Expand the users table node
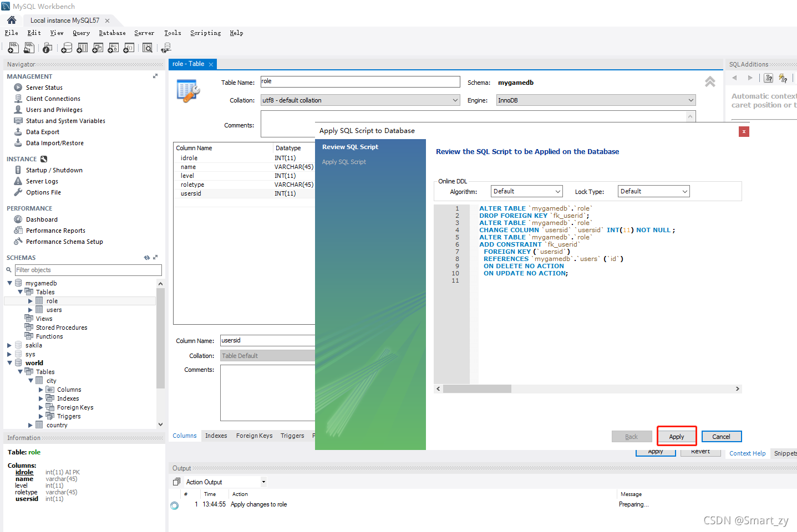Image resolution: width=797 pixels, height=532 pixels. click(31, 310)
